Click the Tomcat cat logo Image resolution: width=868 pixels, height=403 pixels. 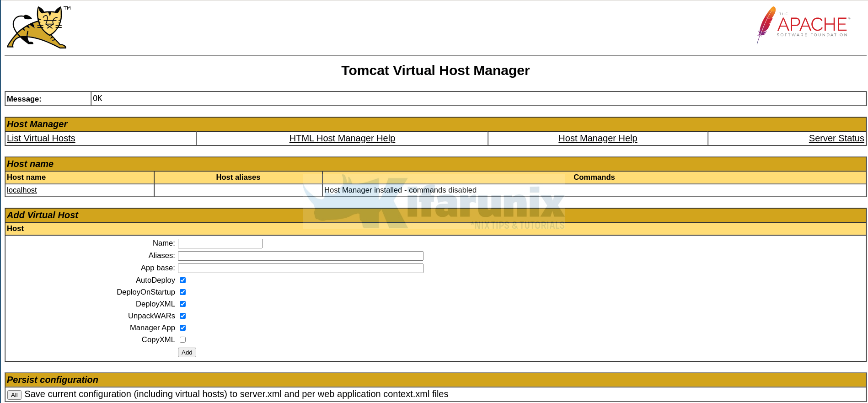[38, 27]
